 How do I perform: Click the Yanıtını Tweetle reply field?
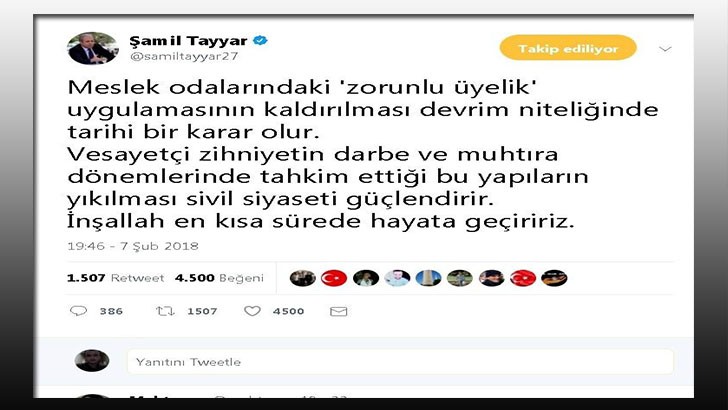tap(400, 362)
